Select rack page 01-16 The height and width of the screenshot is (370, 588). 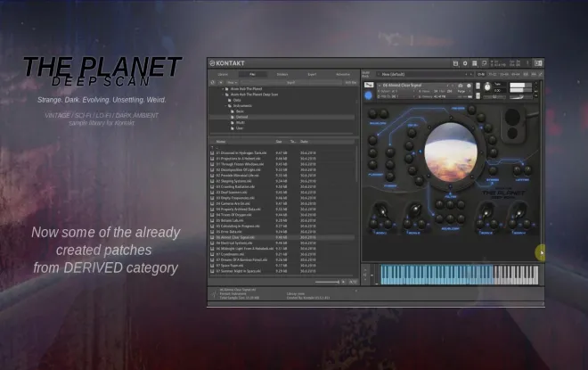[x=481, y=74]
